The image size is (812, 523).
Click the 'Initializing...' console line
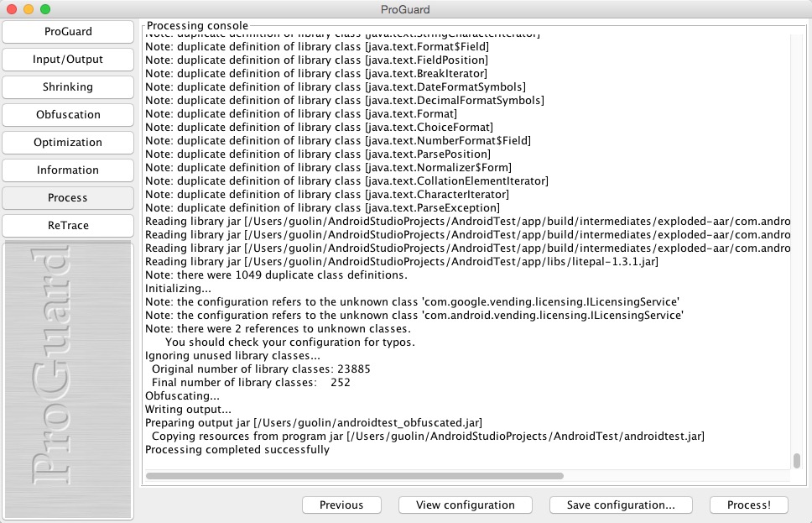[x=178, y=288]
